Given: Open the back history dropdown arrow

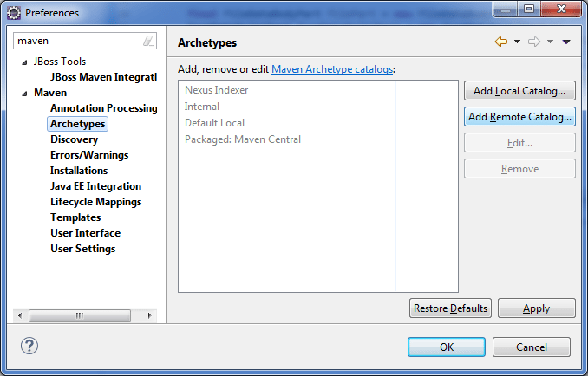Looking at the screenshot, I should click(517, 42).
